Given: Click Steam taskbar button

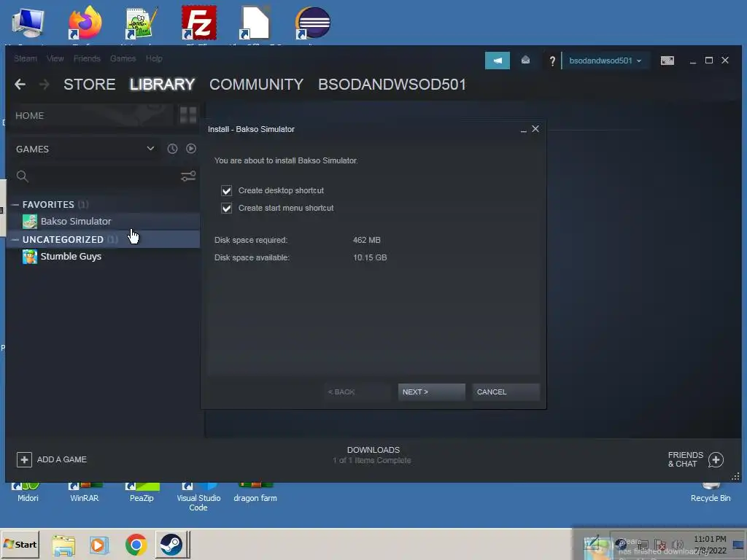Looking at the screenshot, I should click(x=172, y=544).
